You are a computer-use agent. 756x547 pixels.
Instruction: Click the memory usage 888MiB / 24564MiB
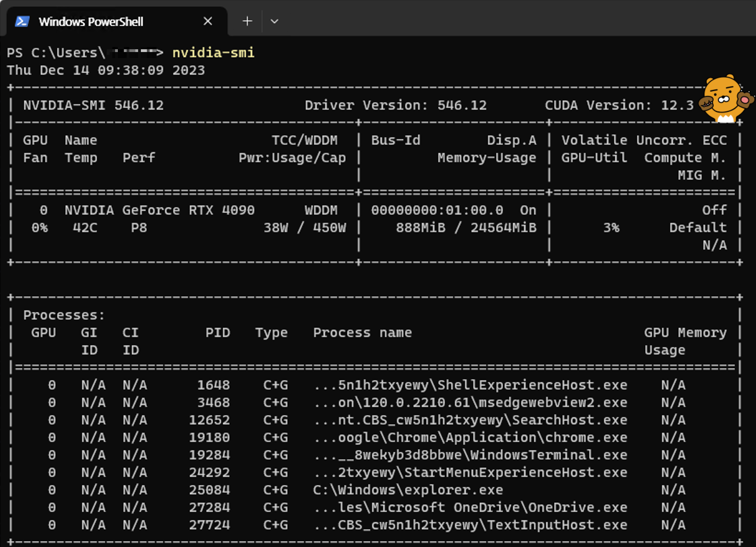click(466, 228)
